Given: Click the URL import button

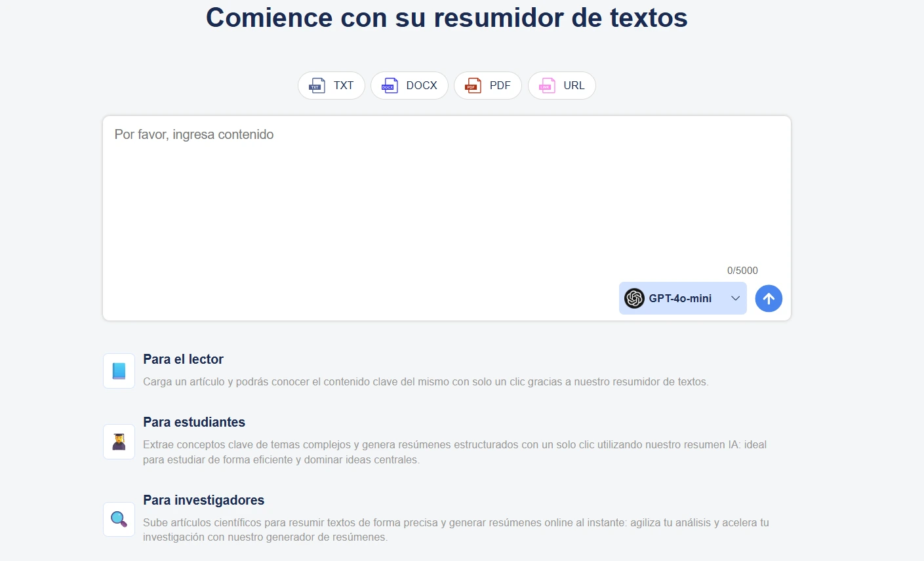Looking at the screenshot, I should [562, 86].
